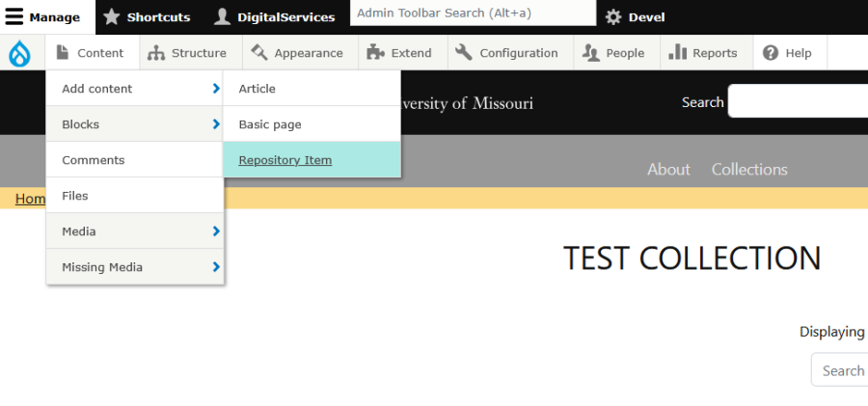Focus the Admin Toolbar Search field

coord(473,14)
